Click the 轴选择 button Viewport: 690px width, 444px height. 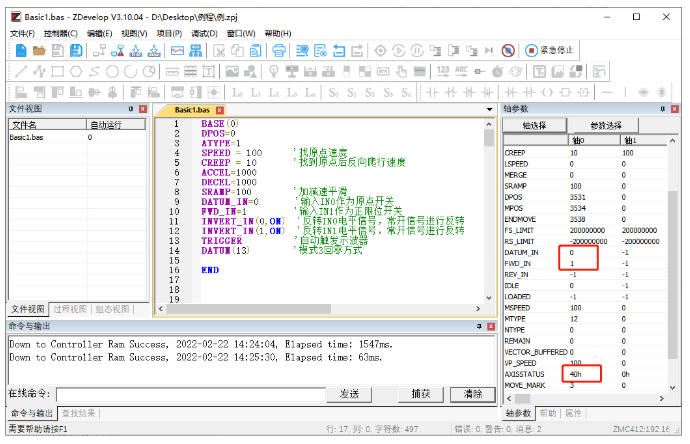[534, 125]
